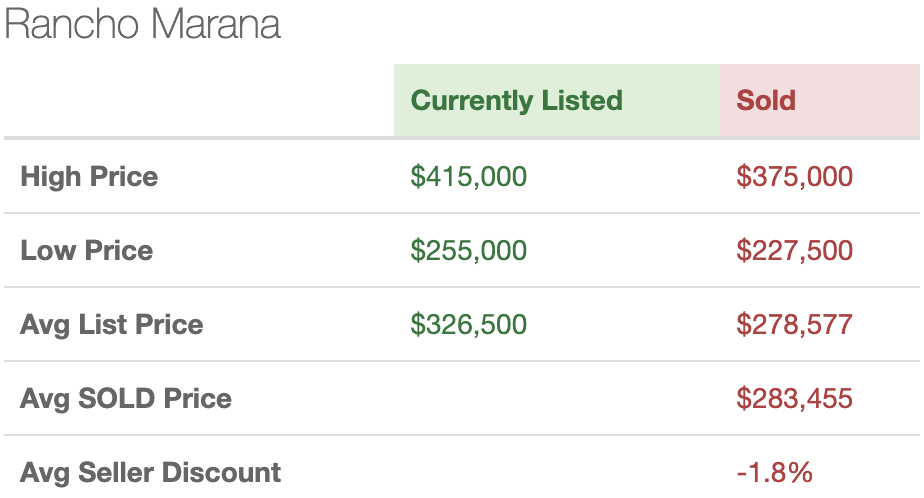Click the -1.8% seller discount value
This screenshot has height=498, width=924.
coord(774,472)
